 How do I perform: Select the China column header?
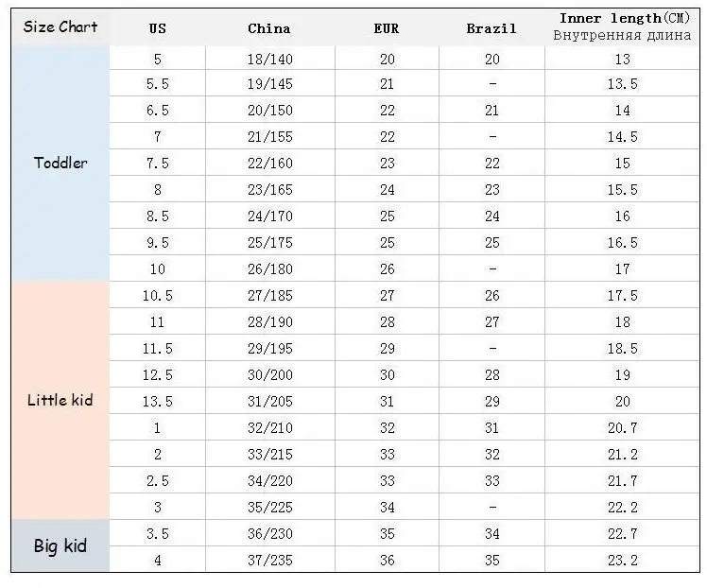click(x=269, y=28)
